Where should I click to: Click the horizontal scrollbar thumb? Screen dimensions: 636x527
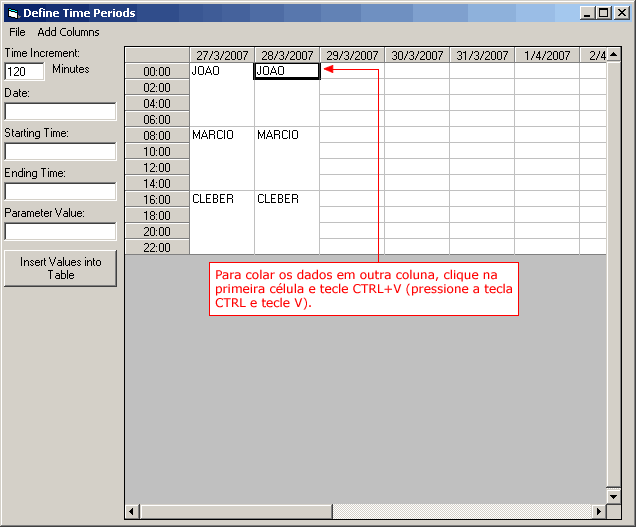tap(236, 512)
